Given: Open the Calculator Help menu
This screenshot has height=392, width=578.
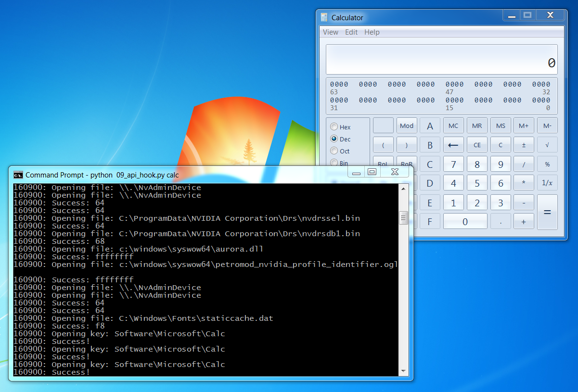Looking at the screenshot, I should 372,32.
